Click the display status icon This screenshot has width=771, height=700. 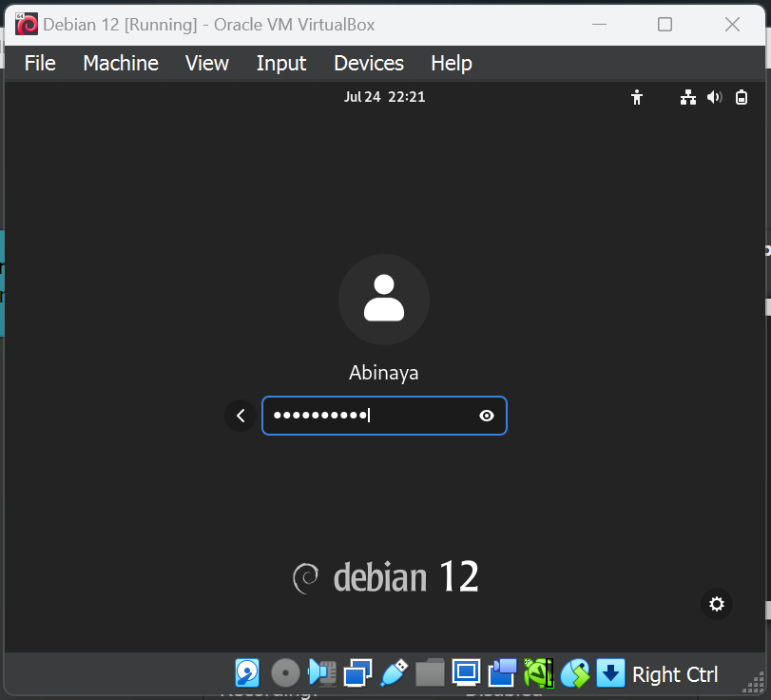coord(466,672)
